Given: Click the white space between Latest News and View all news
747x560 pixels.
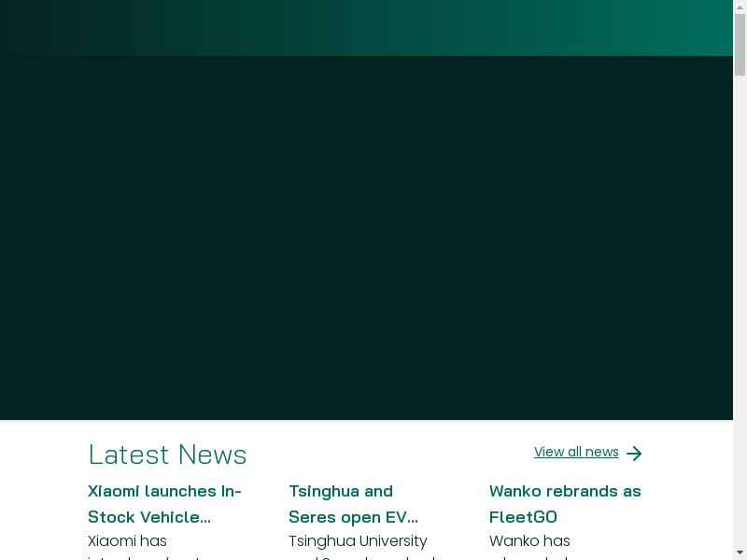Looking at the screenshot, I should (392, 455).
